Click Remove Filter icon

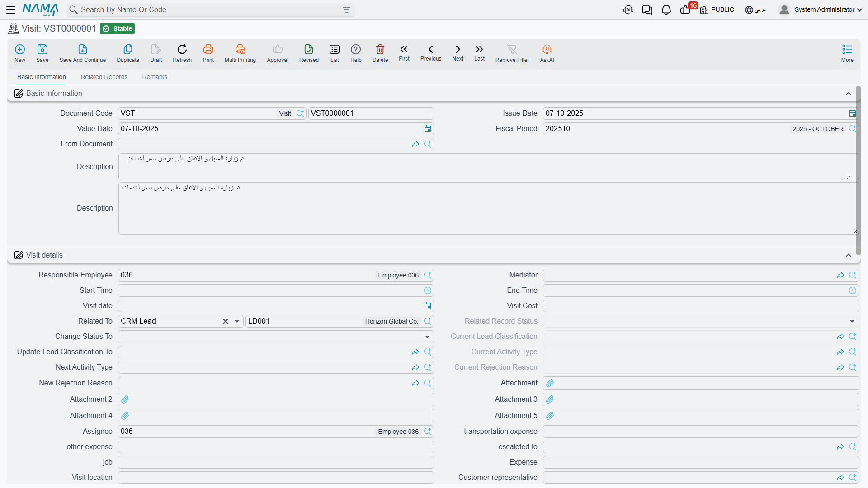pyautogui.click(x=512, y=53)
